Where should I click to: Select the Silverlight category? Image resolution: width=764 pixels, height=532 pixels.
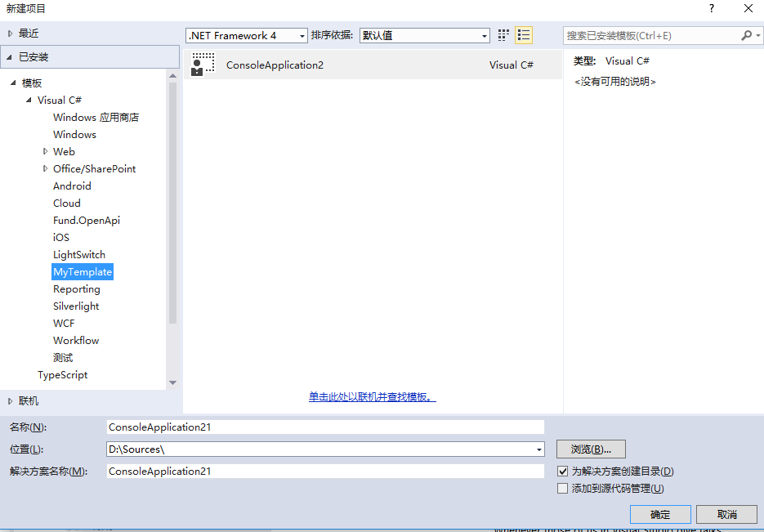pyautogui.click(x=76, y=306)
